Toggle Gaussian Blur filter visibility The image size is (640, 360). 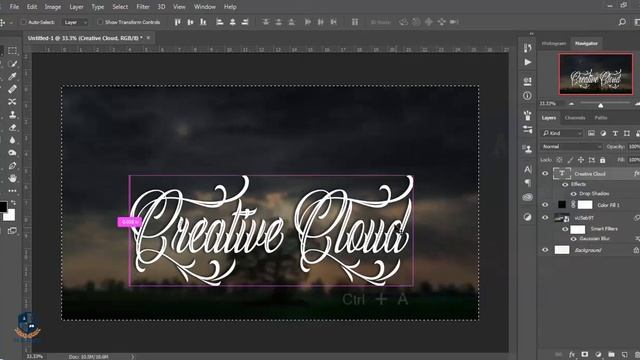573,239
